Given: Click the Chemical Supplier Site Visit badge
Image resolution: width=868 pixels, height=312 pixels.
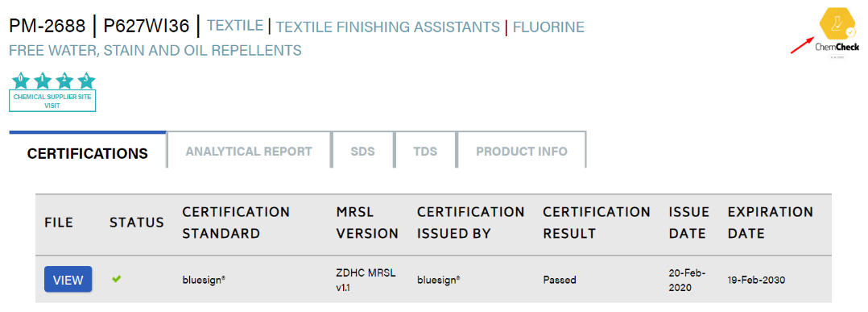Looking at the screenshot, I should click(x=52, y=101).
